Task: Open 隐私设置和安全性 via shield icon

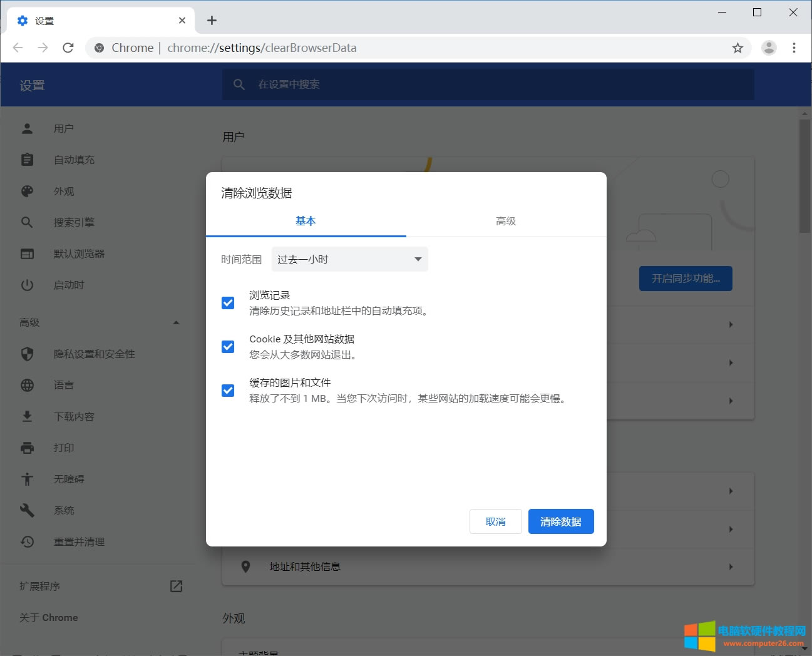Action: point(27,354)
